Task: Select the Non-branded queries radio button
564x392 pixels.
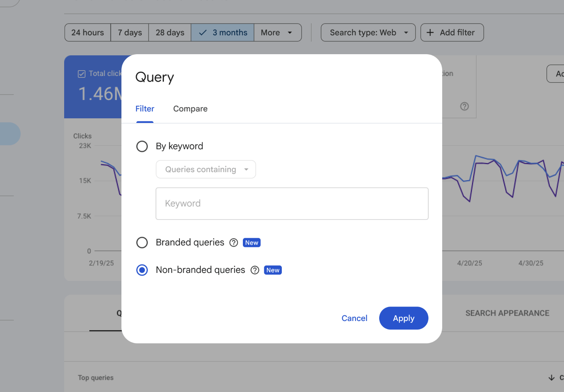Action: pyautogui.click(x=142, y=270)
